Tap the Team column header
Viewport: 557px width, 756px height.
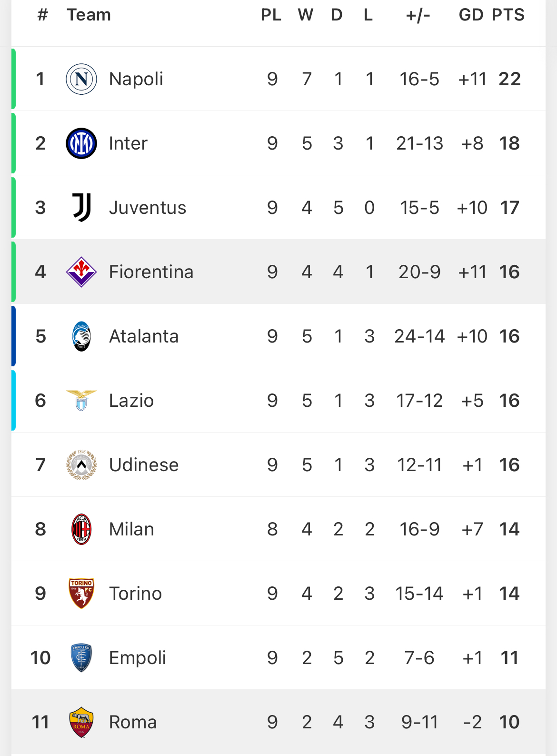(x=89, y=15)
